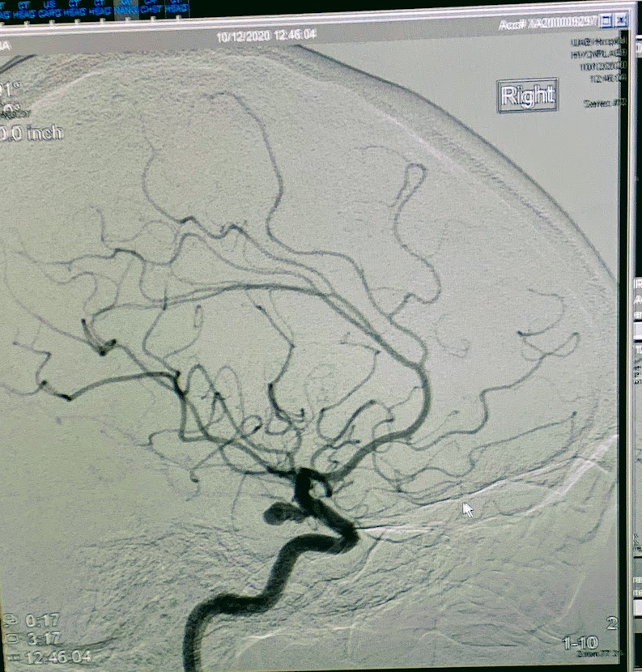Select the 10/12/2020 12:46:04 timestamp at top
The height and width of the screenshot is (672, 642).
[266, 36]
